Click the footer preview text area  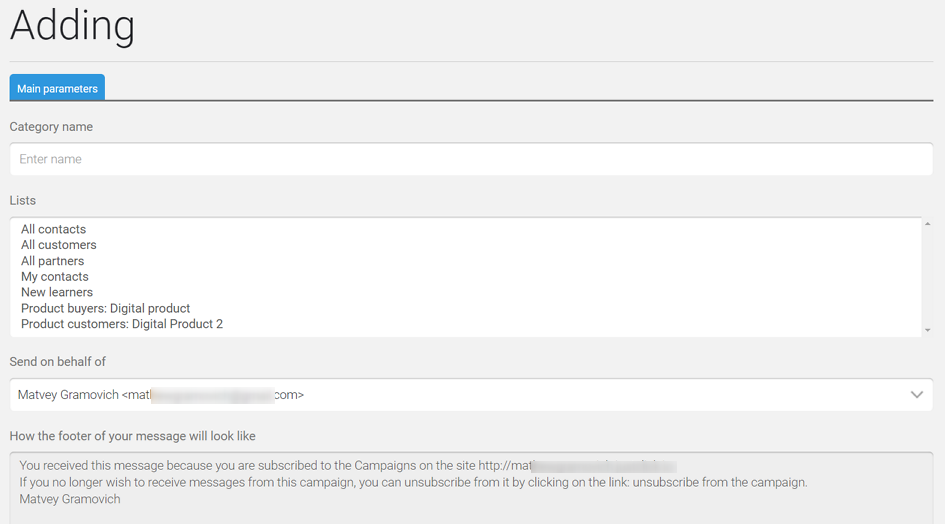coord(471,488)
